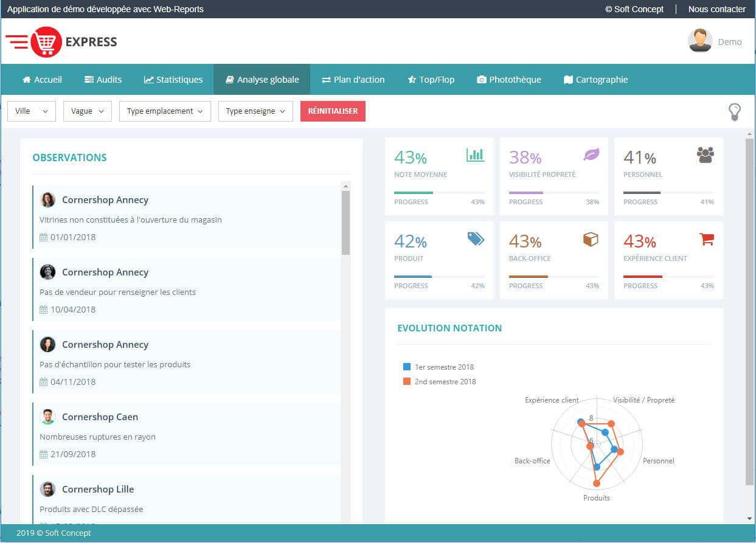Click the bar chart icon on Note Moyenne card
Image resolution: width=756 pixels, height=543 pixels.
pos(476,154)
